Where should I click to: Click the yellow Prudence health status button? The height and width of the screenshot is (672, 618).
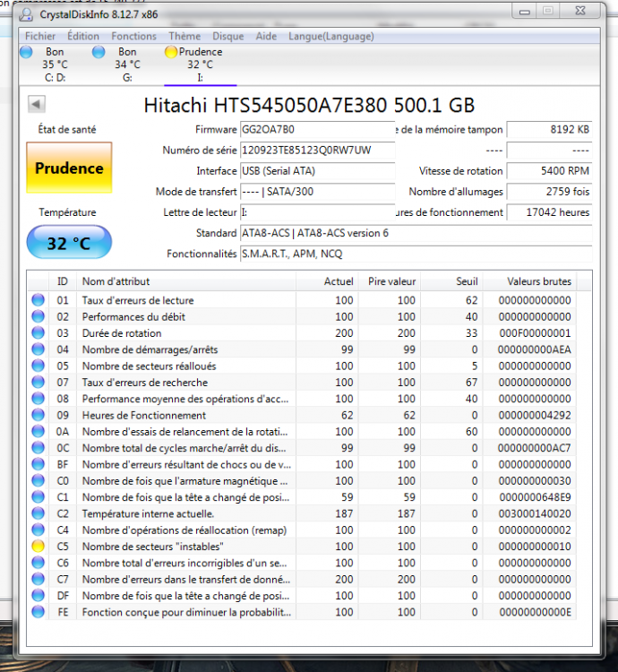(x=69, y=168)
